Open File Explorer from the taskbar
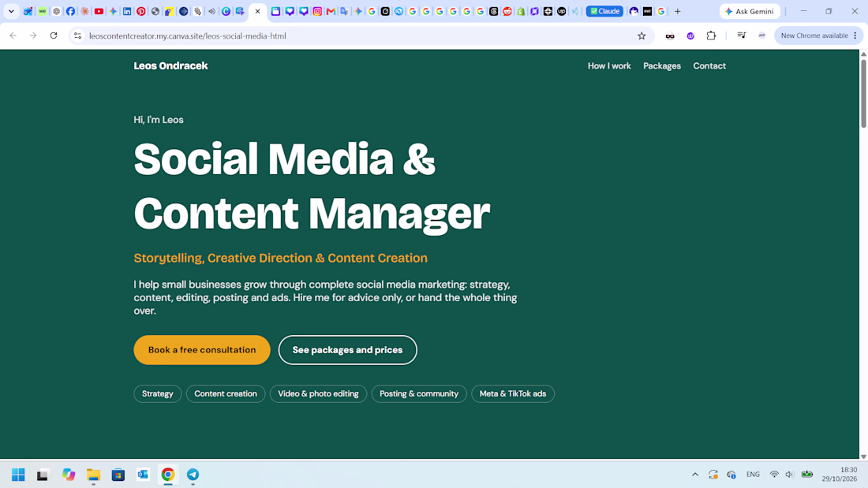The height and width of the screenshot is (488, 868). point(93,474)
